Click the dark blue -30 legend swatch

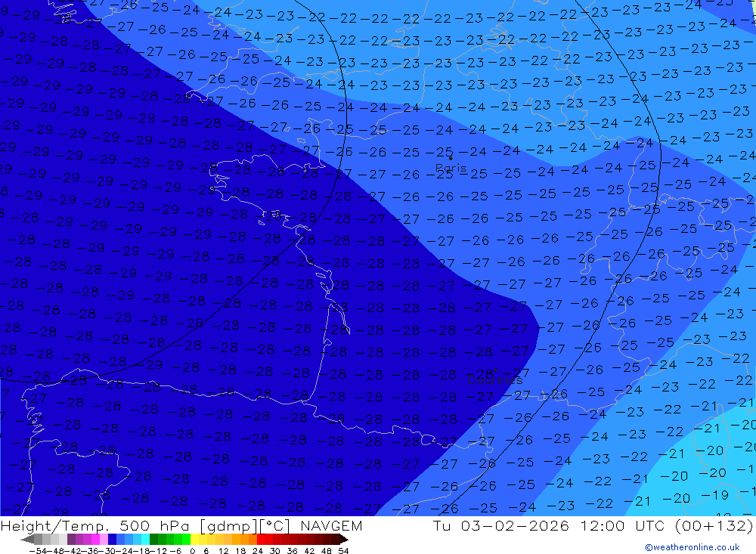112,540
